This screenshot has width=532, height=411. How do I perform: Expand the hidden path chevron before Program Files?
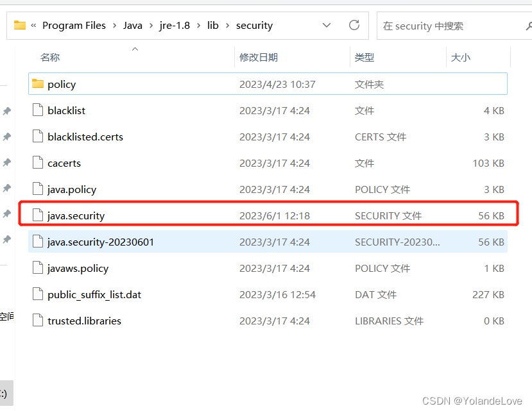33,26
